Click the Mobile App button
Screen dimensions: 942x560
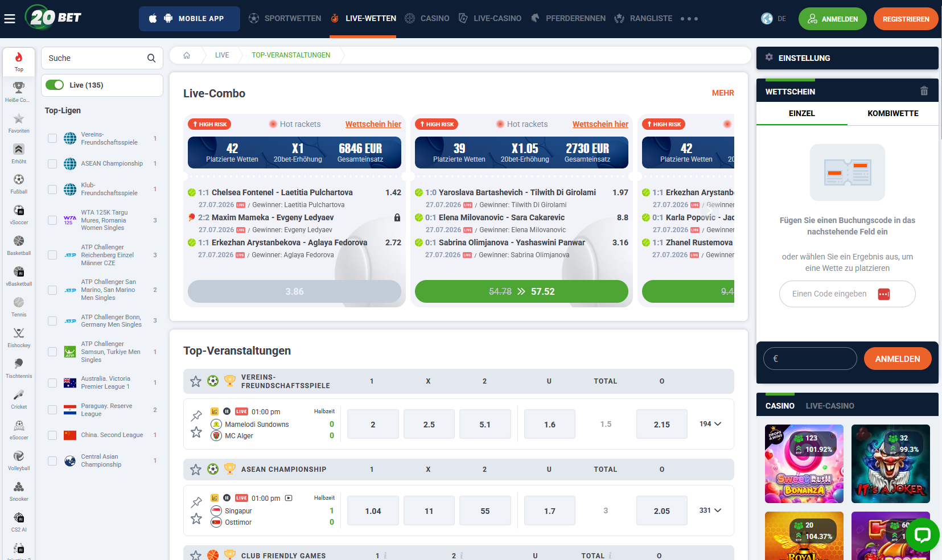190,19
